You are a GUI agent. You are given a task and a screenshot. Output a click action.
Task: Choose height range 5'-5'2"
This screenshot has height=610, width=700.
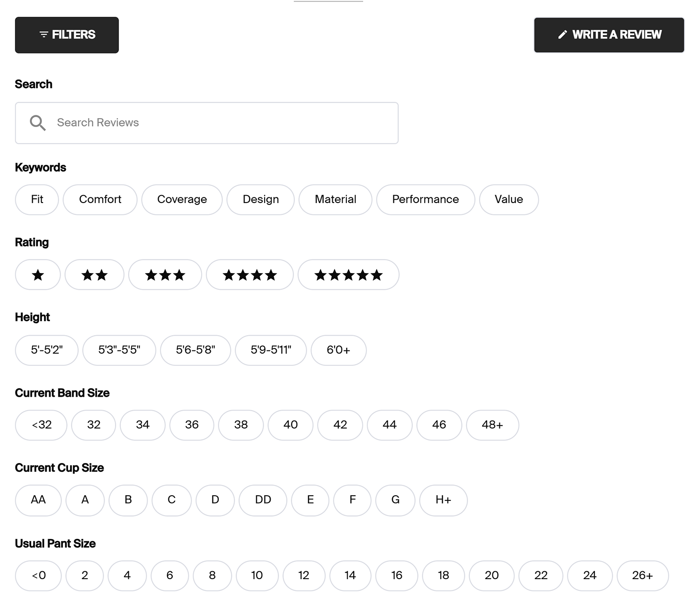tap(47, 350)
